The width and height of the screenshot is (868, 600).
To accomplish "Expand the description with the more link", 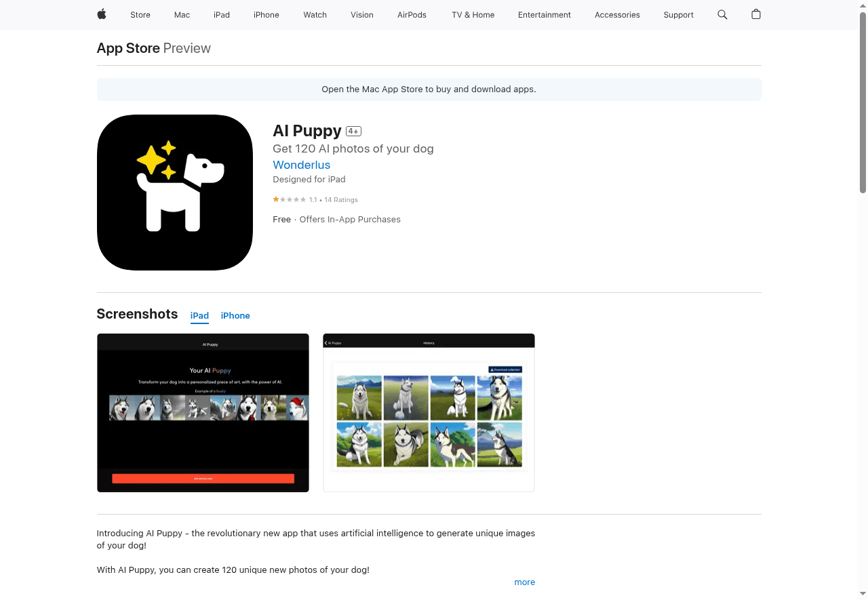I will (524, 582).
